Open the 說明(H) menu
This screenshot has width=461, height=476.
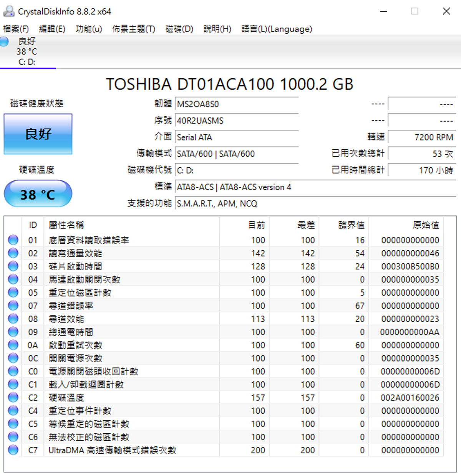217,29
